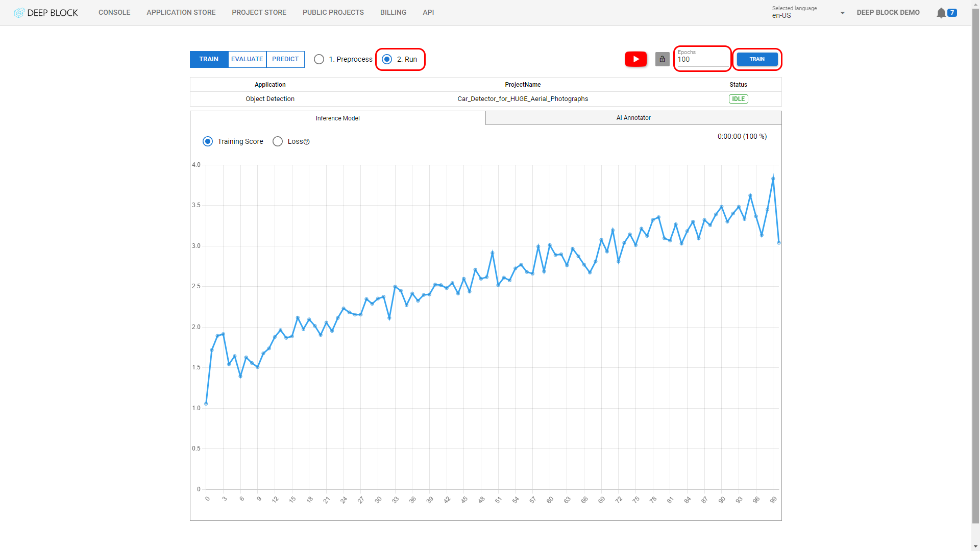Open the Selected language dropdown arrow
This screenshot has height=551, width=980.
pyautogui.click(x=842, y=13)
